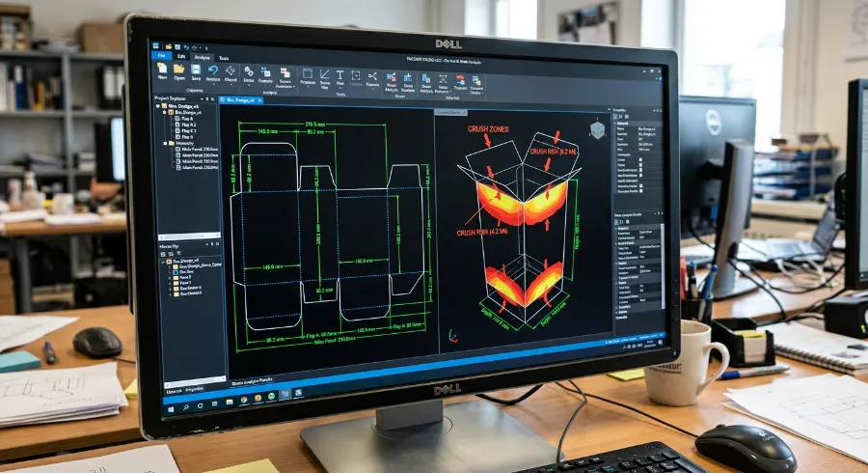This screenshot has width=868, height=473.
Task: Click the blue undo arrow ribbon icon
Action: pyautogui.click(x=213, y=70)
